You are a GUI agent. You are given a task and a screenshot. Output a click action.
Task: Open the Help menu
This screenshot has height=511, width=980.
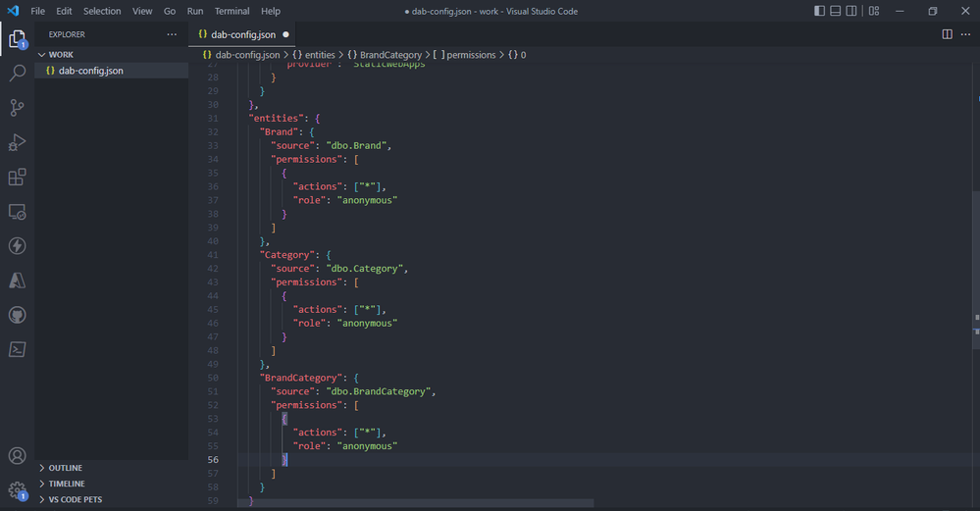[x=271, y=11]
